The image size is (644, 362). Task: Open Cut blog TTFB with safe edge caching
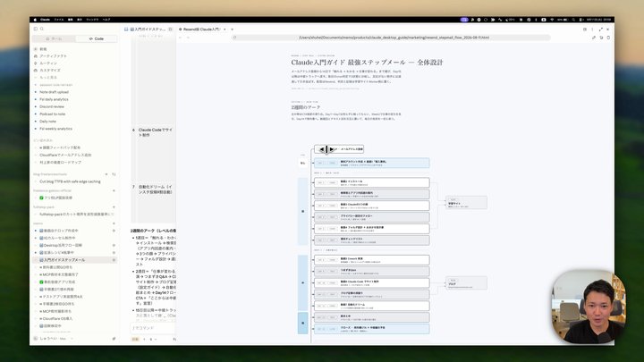click(x=70, y=181)
